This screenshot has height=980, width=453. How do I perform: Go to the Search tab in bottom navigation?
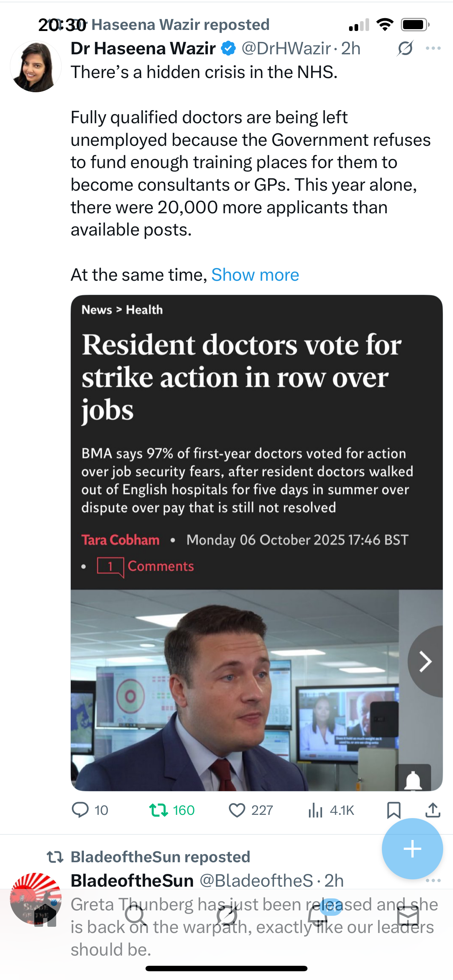pyautogui.click(x=135, y=915)
